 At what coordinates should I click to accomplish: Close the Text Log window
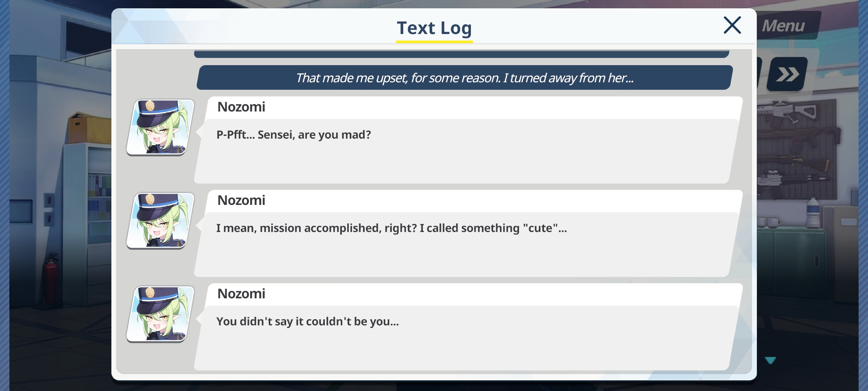732,25
